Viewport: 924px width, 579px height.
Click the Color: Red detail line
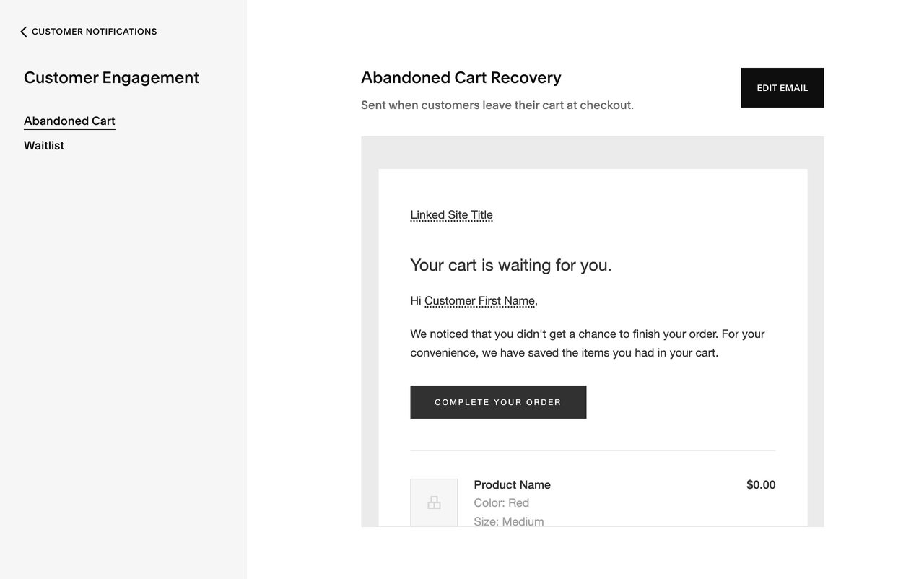pos(501,501)
